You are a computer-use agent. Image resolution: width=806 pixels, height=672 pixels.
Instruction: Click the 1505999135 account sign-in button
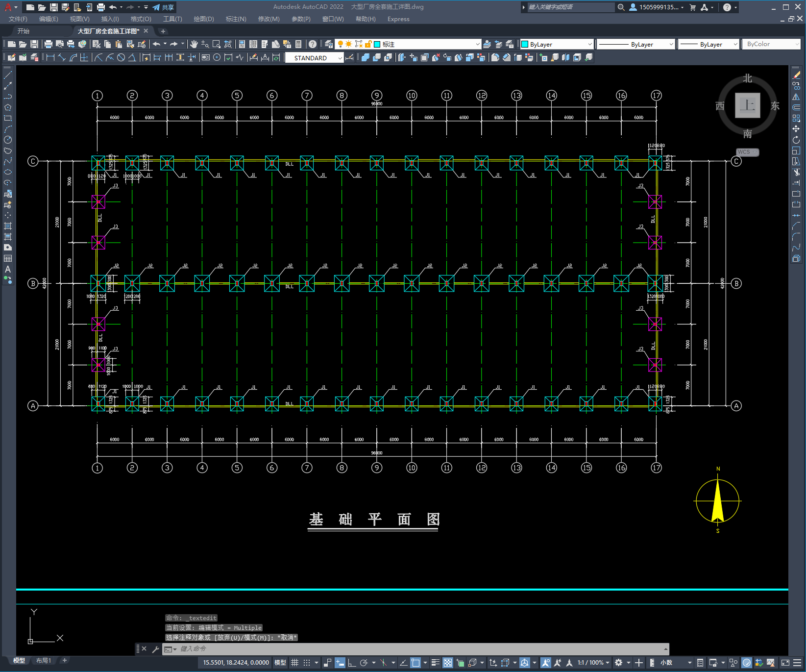pyautogui.click(x=656, y=7)
